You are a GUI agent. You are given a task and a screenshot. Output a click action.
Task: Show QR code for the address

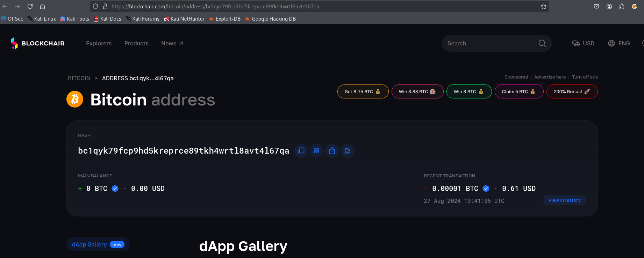tap(317, 151)
